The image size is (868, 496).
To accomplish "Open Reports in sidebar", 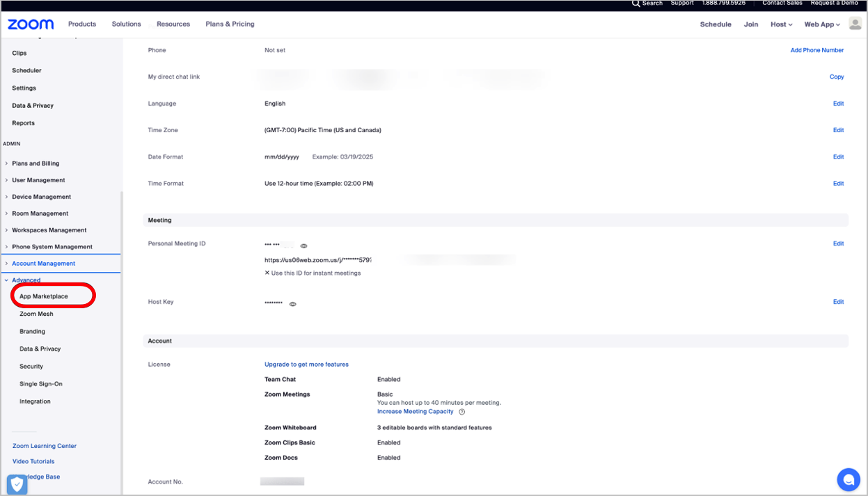I will point(23,123).
